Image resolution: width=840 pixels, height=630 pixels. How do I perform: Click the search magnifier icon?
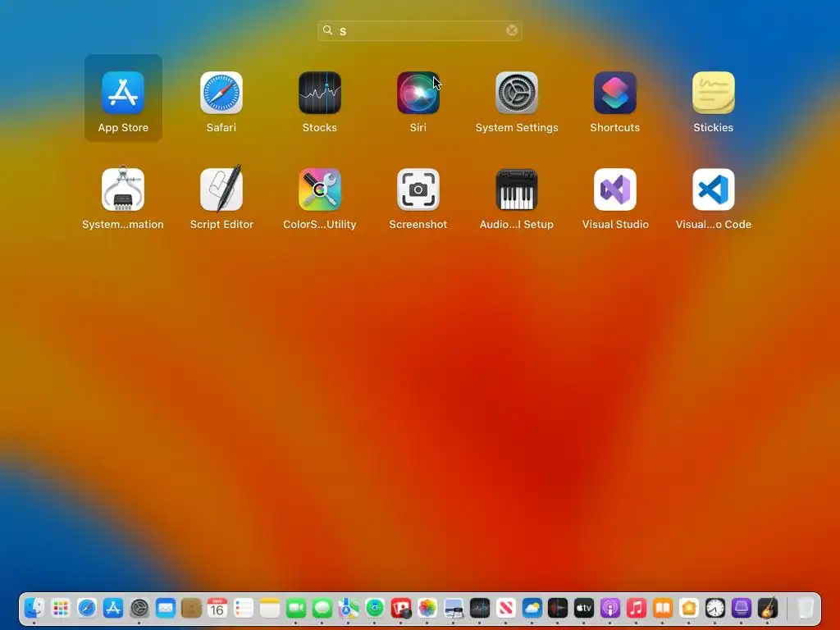click(327, 30)
